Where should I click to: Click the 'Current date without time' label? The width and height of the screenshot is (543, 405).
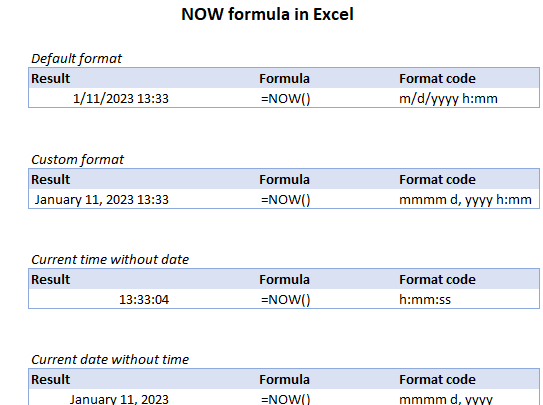tap(110, 360)
